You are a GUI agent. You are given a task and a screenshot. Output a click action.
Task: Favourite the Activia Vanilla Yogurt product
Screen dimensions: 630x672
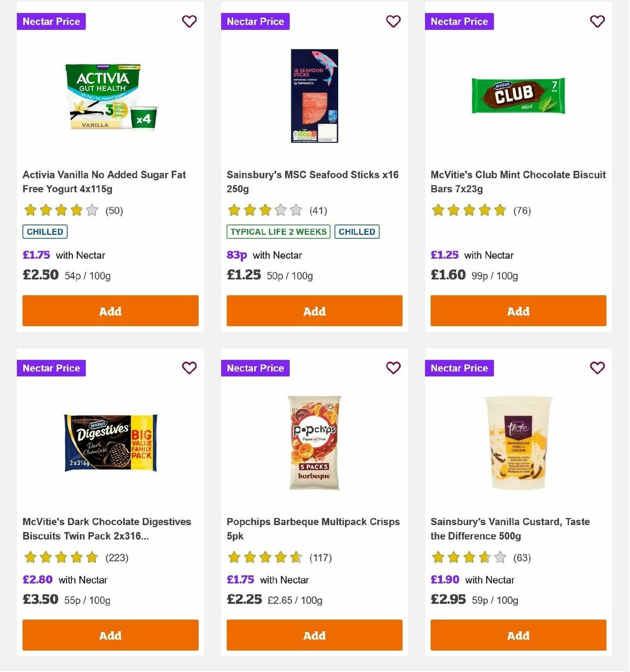[189, 22]
